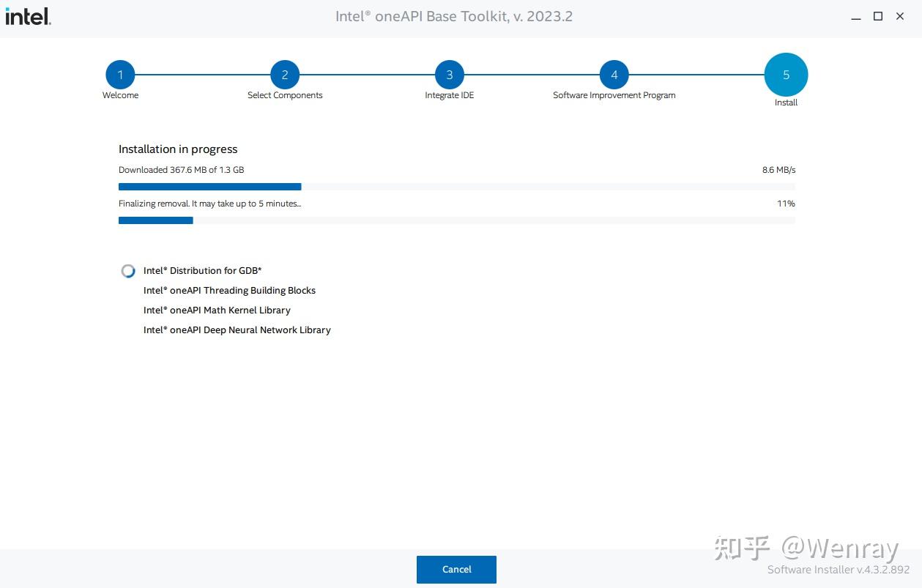Image resolution: width=922 pixels, height=588 pixels.
Task: Click the Intel logo
Action: point(27,16)
